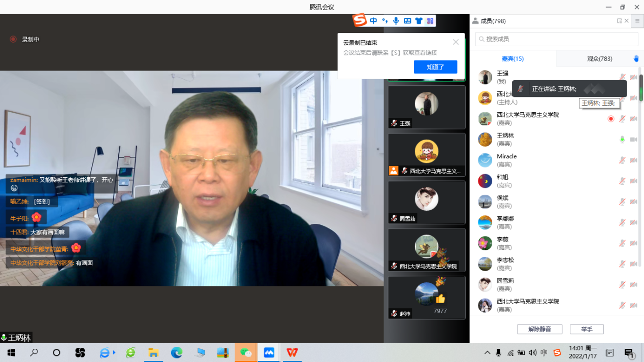Select 同雪莉's video thumbnail
644x362 pixels.
pos(427,202)
